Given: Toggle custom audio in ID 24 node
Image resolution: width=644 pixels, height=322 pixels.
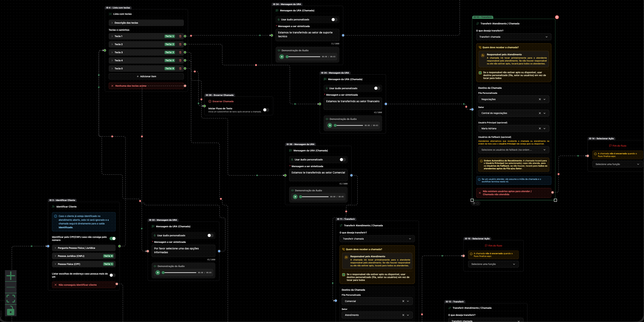Looking at the screenshot, I should coord(334,20).
